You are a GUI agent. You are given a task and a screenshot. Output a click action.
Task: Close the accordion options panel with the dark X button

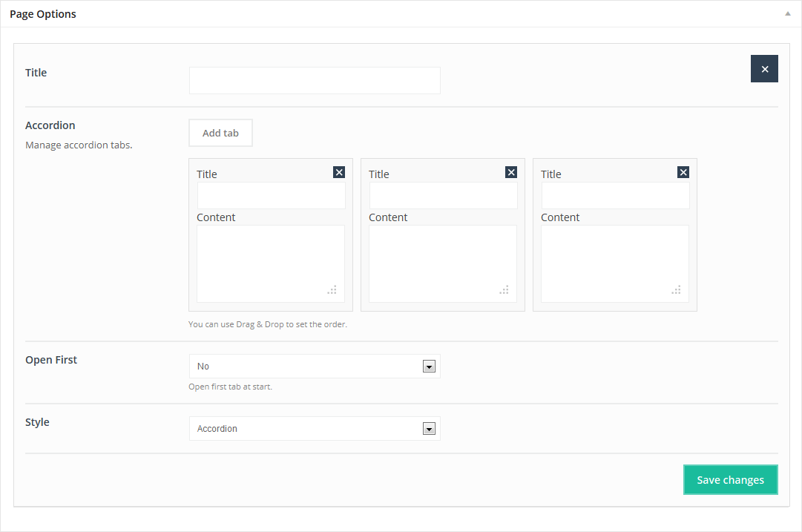click(764, 69)
